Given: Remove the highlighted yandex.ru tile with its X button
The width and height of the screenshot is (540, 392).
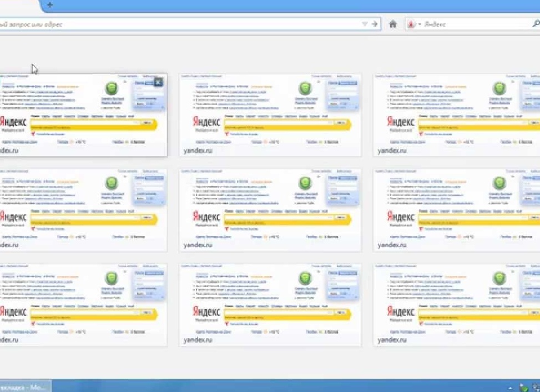Looking at the screenshot, I should [158, 82].
